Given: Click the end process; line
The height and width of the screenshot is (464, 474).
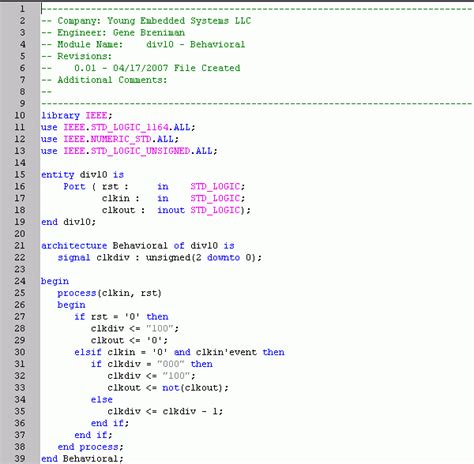Looking at the screenshot, I should (x=90, y=447).
